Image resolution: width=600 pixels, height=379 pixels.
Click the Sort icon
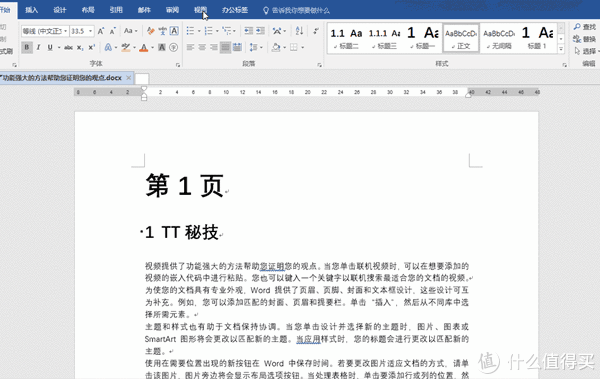click(x=299, y=31)
